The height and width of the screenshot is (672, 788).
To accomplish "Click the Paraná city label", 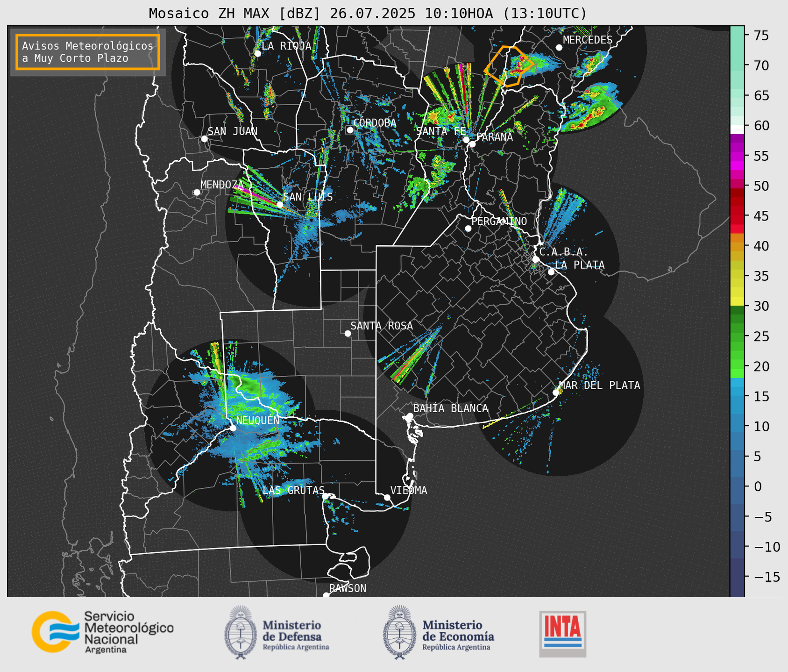I will click(495, 137).
